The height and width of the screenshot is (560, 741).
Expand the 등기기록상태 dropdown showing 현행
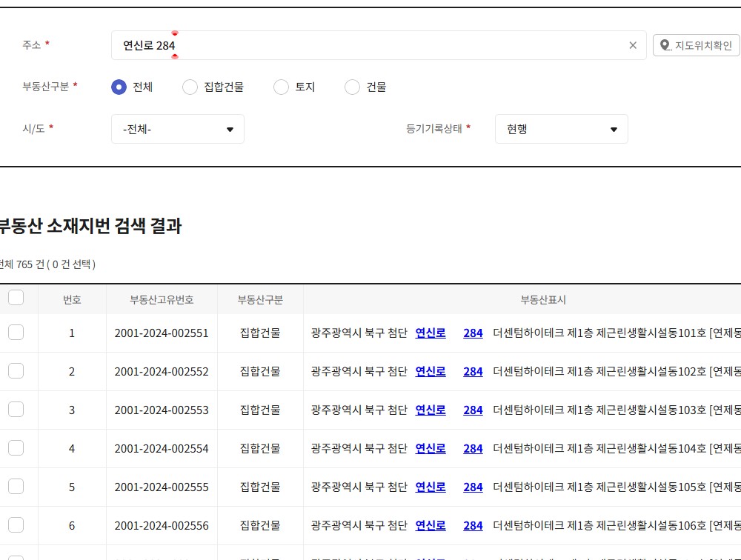(x=561, y=129)
